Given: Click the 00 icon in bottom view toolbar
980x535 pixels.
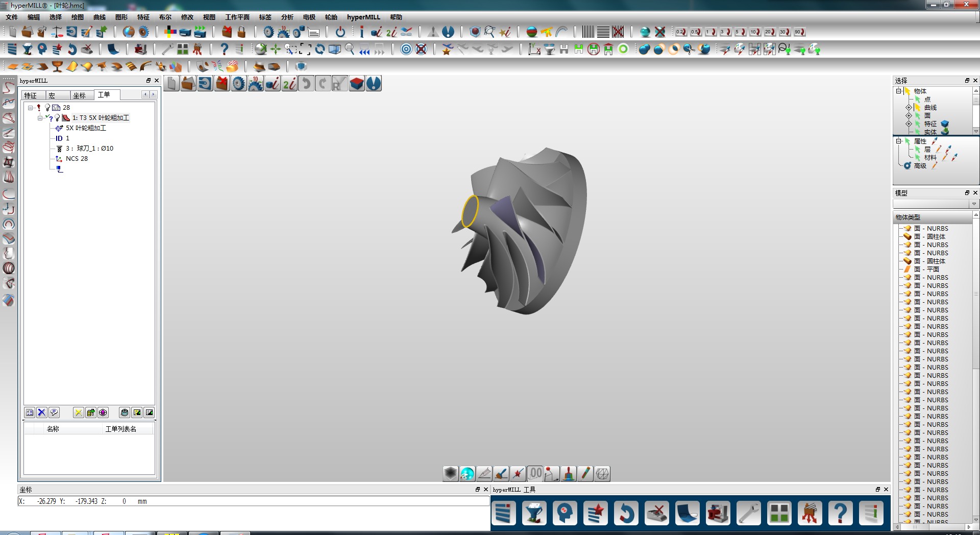Looking at the screenshot, I should [x=535, y=474].
